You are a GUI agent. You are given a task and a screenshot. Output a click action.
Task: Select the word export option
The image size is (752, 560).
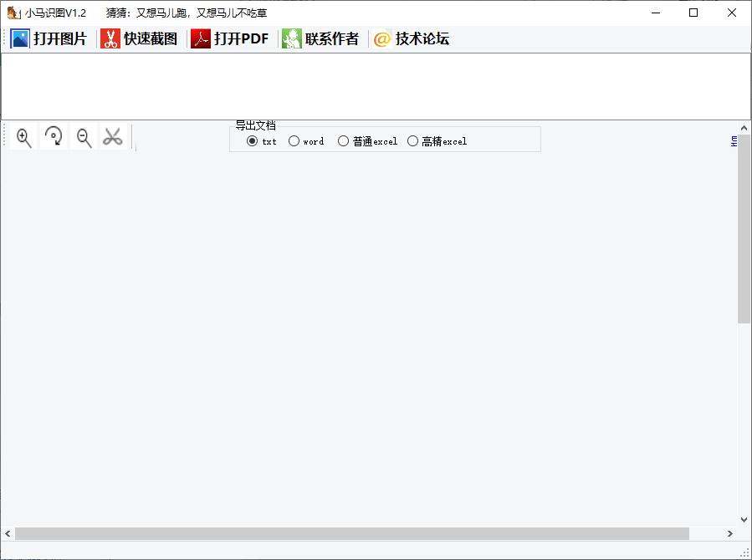(306, 141)
